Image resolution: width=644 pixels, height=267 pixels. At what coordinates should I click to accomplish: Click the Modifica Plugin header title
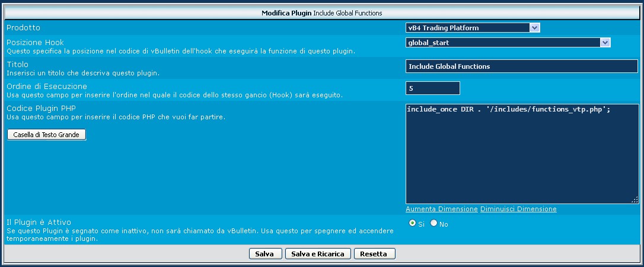click(x=322, y=12)
